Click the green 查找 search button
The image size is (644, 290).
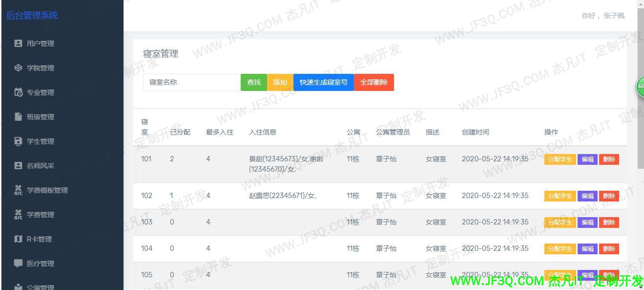point(254,82)
